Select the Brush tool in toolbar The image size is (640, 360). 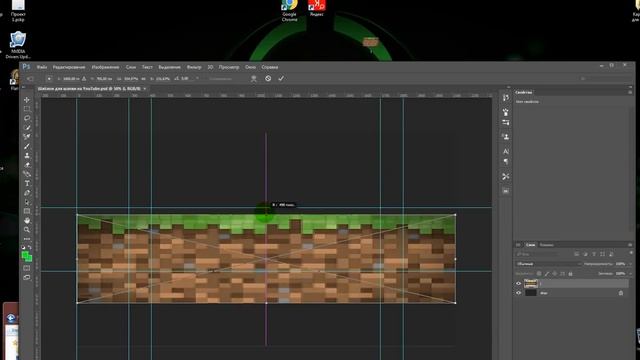tap(27, 146)
